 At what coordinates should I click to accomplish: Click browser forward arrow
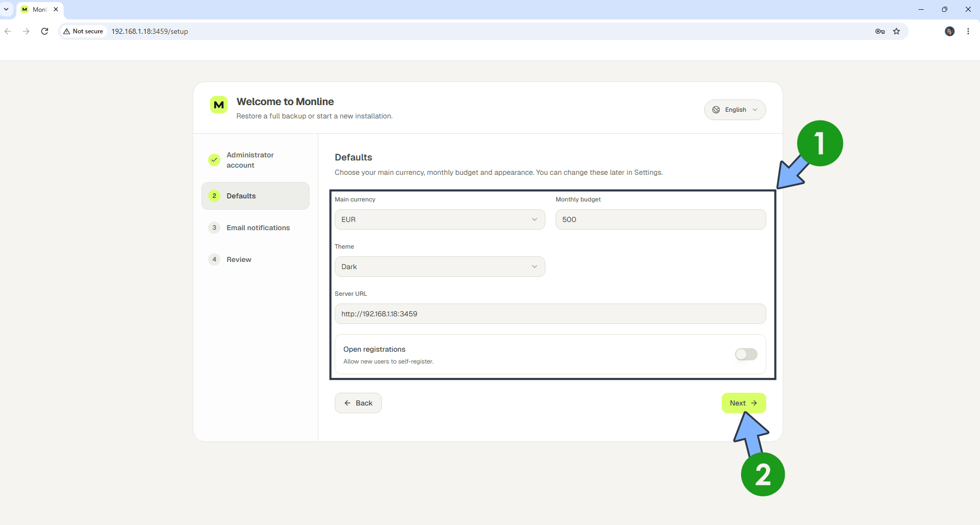point(26,31)
